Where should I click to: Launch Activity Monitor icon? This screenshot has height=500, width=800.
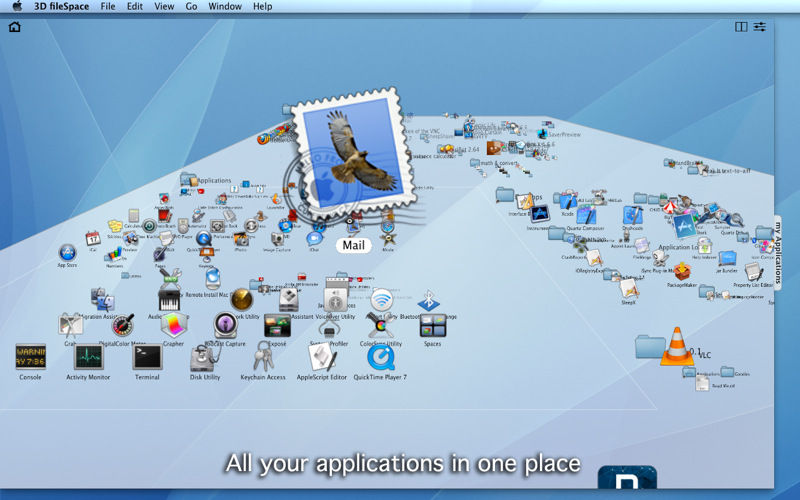(89, 357)
